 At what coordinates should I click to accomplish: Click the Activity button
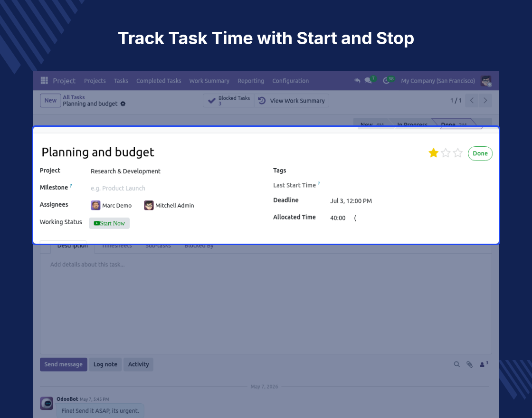[138, 364]
